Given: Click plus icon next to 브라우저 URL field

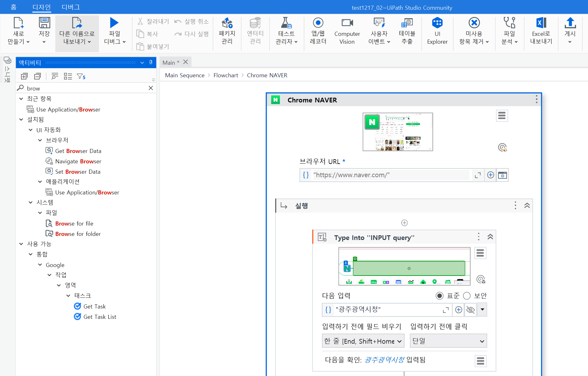Looking at the screenshot, I should [491, 175].
